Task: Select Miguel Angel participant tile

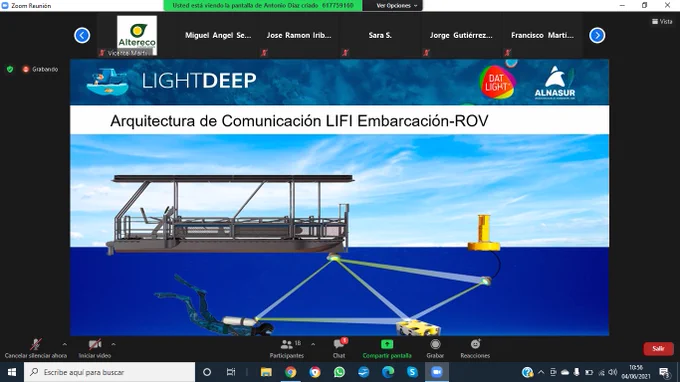Action: (x=218, y=36)
